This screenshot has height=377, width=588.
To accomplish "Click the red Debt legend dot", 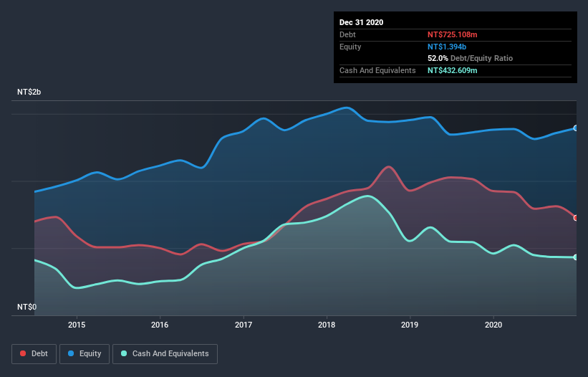I will pyautogui.click(x=23, y=353).
